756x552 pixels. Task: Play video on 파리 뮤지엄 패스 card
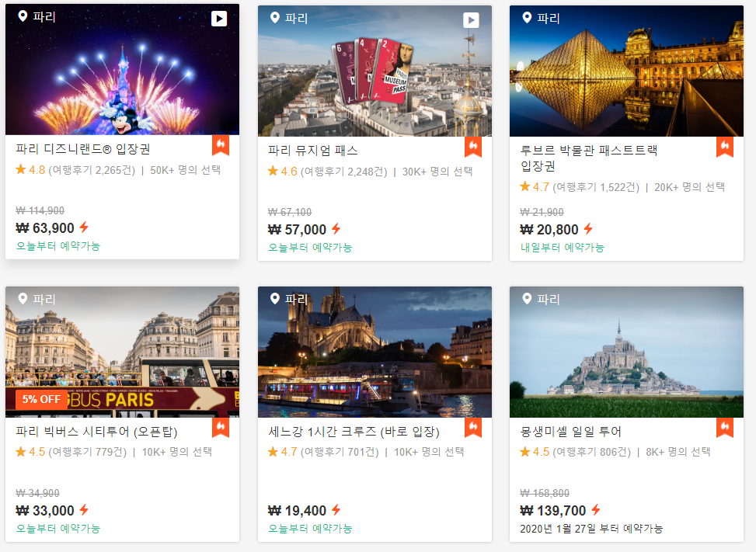click(x=471, y=20)
